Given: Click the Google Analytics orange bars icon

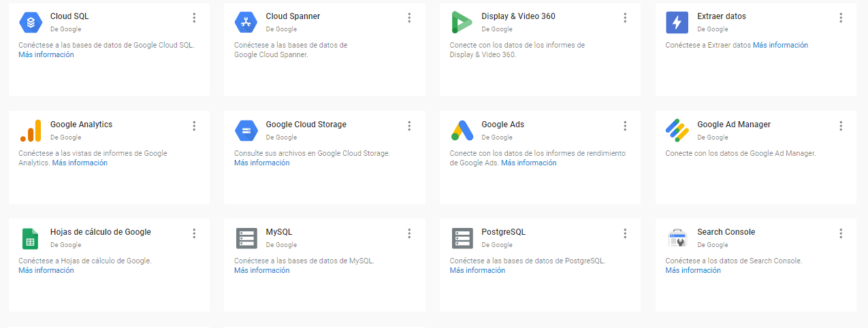Looking at the screenshot, I should 31,131.
